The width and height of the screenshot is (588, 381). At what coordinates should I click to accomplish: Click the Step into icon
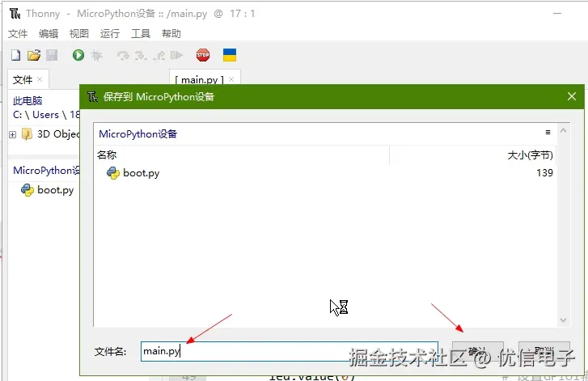(x=141, y=56)
